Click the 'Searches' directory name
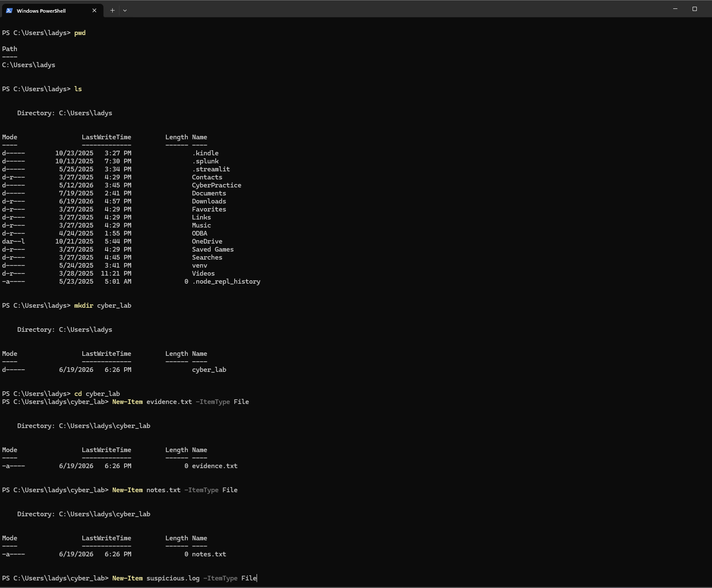Screen dimensions: 712x588 pyautogui.click(x=207, y=257)
